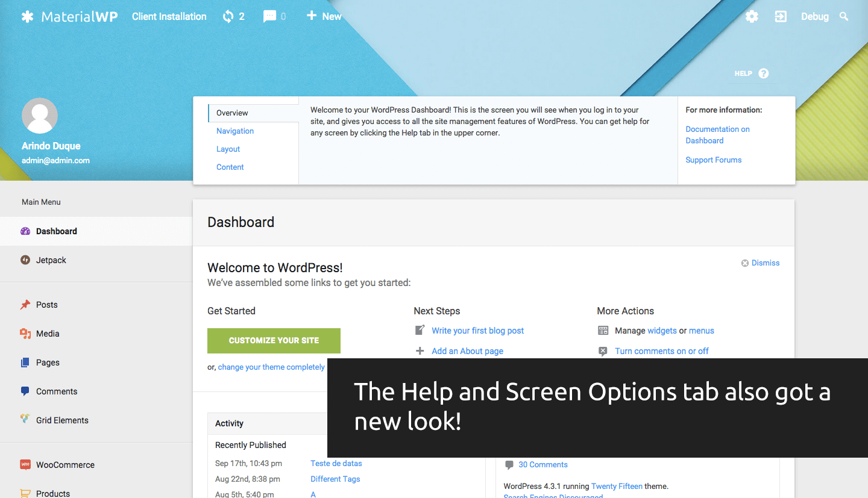The image size is (868, 498).
Task: Click the edit icon beside Write your first blog post
Action: [x=420, y=330]
